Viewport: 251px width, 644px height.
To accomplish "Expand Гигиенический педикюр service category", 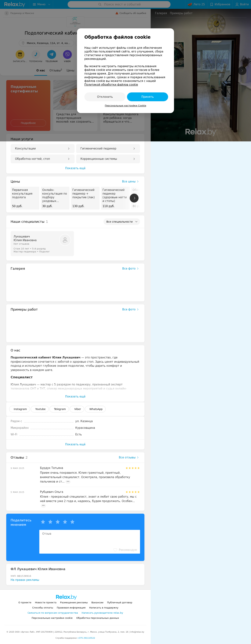I will click(108, 149).
